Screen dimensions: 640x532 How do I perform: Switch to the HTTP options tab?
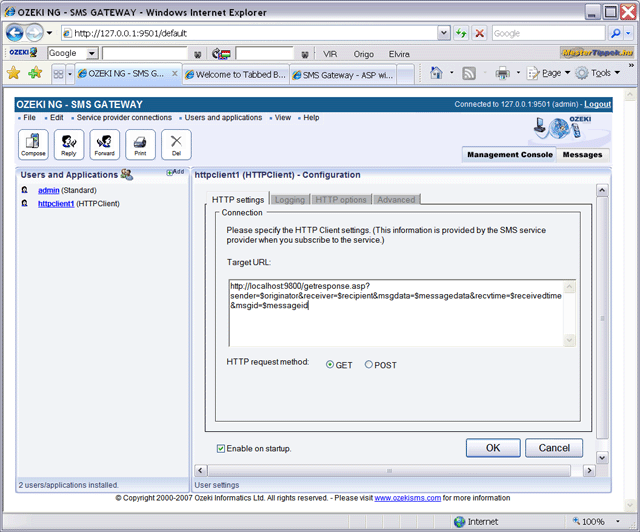coord(341,200)
